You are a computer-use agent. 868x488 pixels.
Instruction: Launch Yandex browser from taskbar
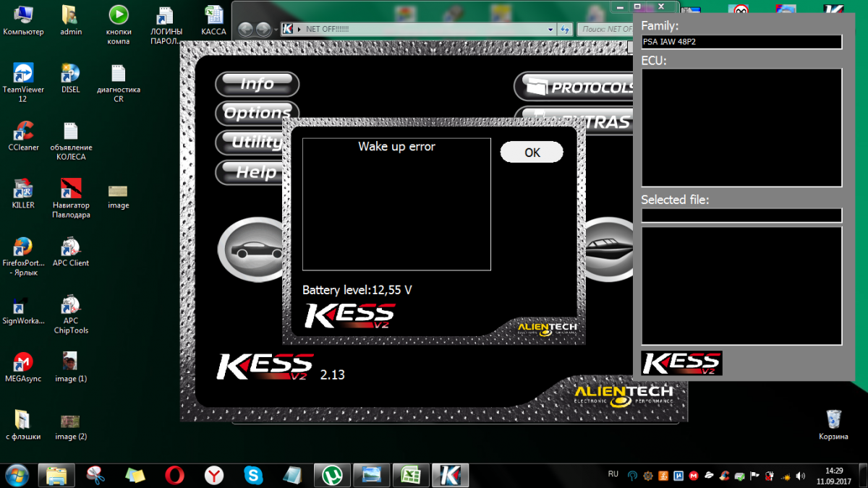[x=213, y=475]
